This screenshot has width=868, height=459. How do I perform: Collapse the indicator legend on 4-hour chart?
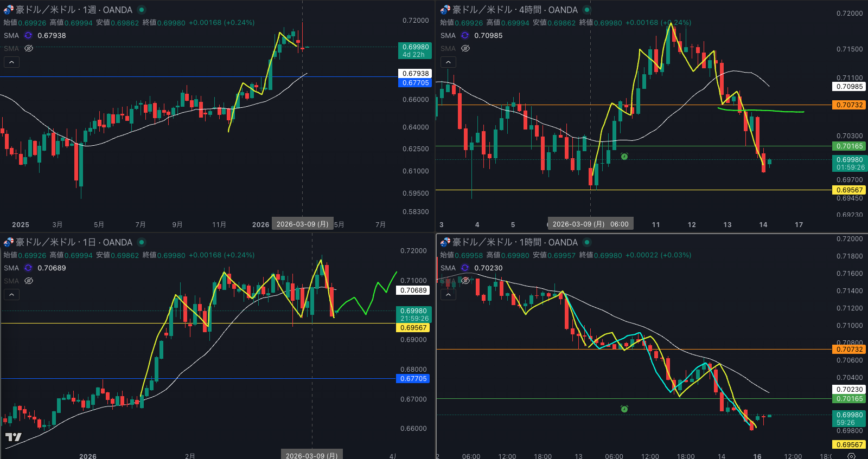pos(448,62)
